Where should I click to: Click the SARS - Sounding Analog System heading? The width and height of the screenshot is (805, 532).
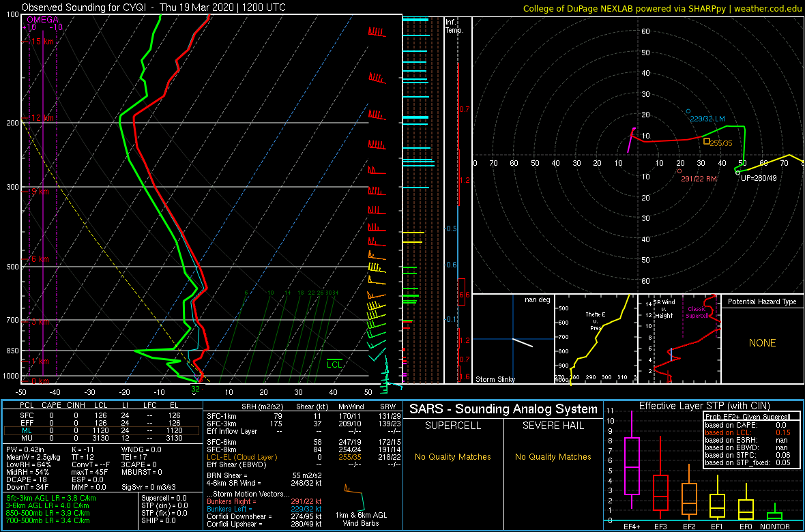(503, 409)
